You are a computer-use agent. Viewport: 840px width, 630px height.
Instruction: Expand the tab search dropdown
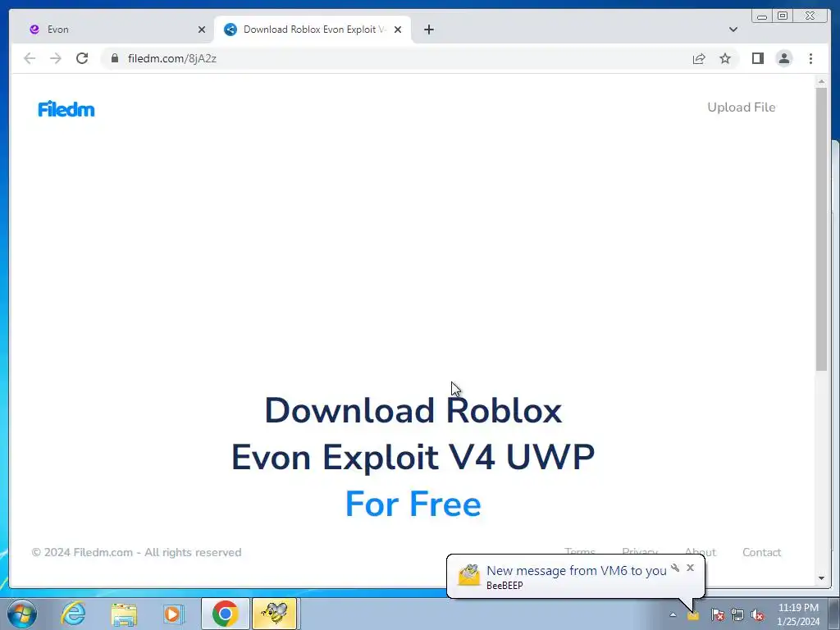[733, 30]
